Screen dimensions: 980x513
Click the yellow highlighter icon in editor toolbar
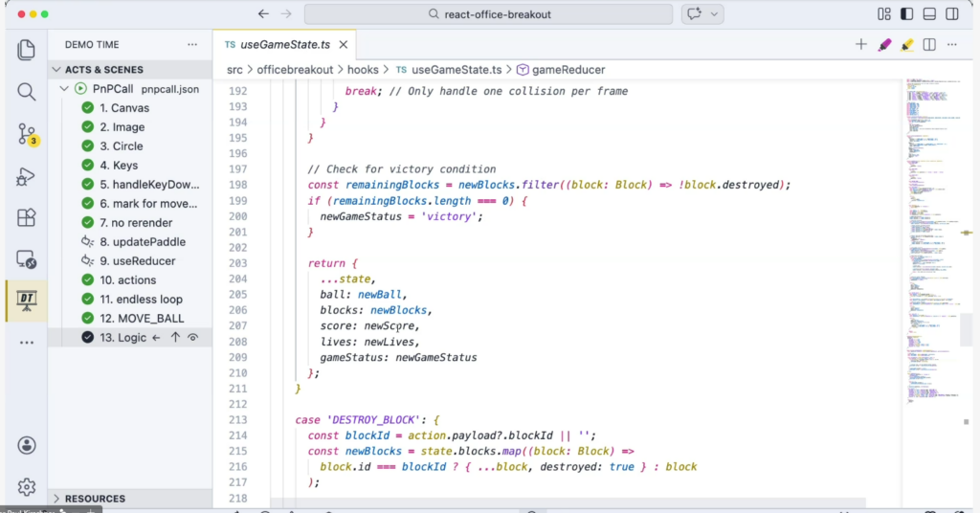pyautogui.click(x=906, y=45)
